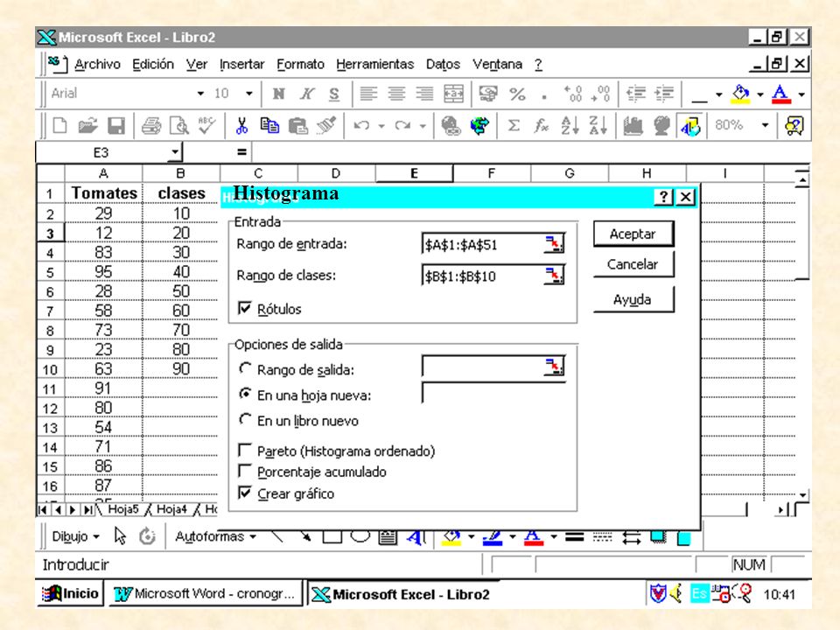Image resolution: width=840 pixels, height=630 pixels.
Task: Click the Print icon
Action: pos(151,126)
